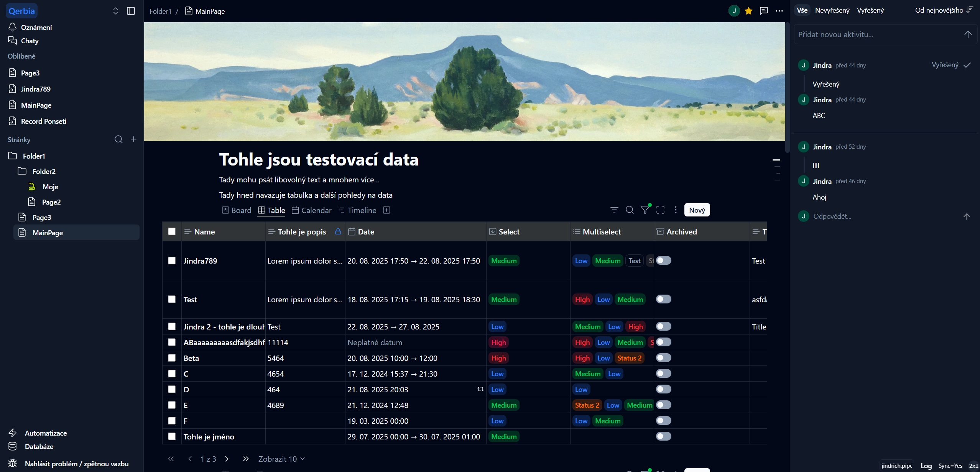Toggle Archived switch for row D
This screenshot has height=472, width=980.
(x=664, y=389)
